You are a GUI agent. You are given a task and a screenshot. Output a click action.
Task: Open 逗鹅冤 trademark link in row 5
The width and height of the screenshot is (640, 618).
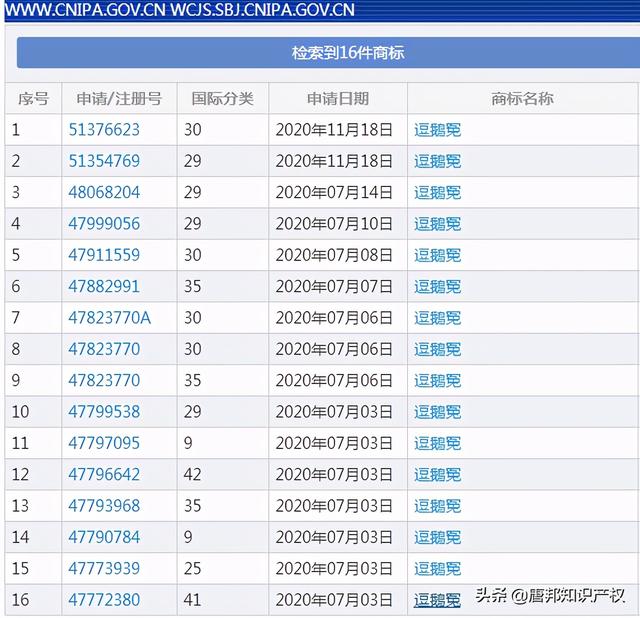click(438, 255)
